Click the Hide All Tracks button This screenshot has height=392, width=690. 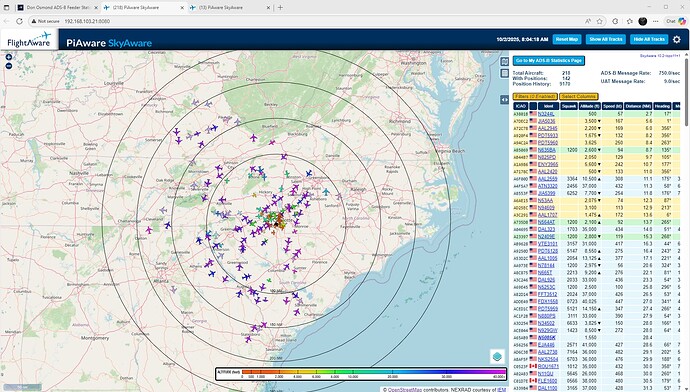[x=649, y=39]
